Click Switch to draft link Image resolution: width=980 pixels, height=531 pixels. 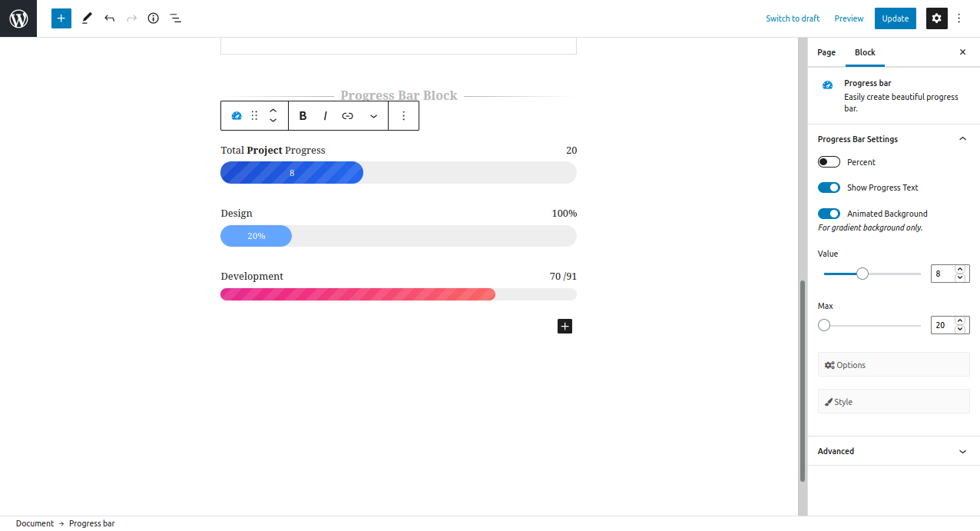tap(793, 18)
